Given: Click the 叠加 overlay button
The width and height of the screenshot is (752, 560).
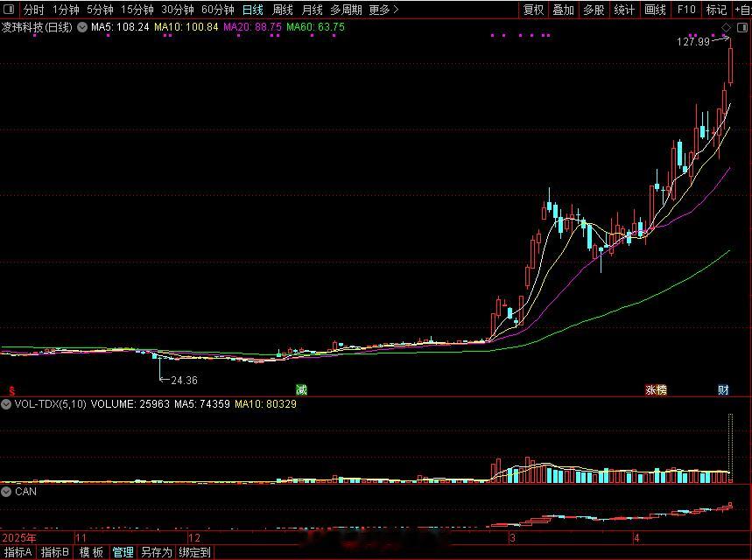Looking at the screenshot, I should [564, 10].
